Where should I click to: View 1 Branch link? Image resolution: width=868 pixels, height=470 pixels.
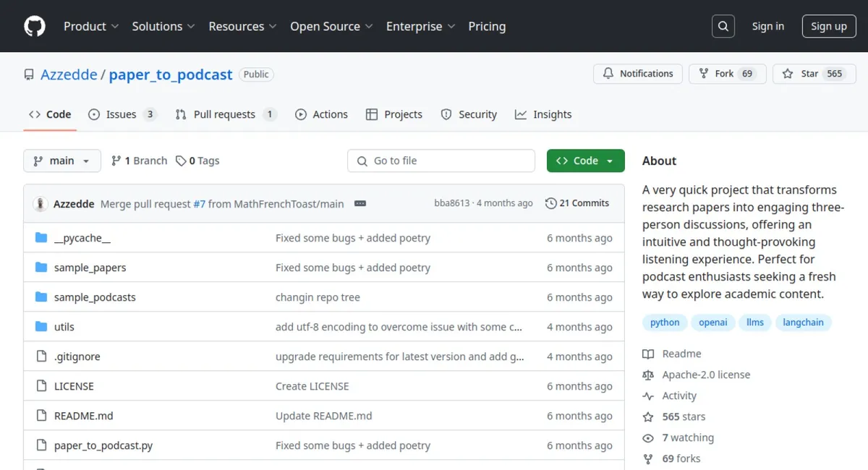coord(139,161)
